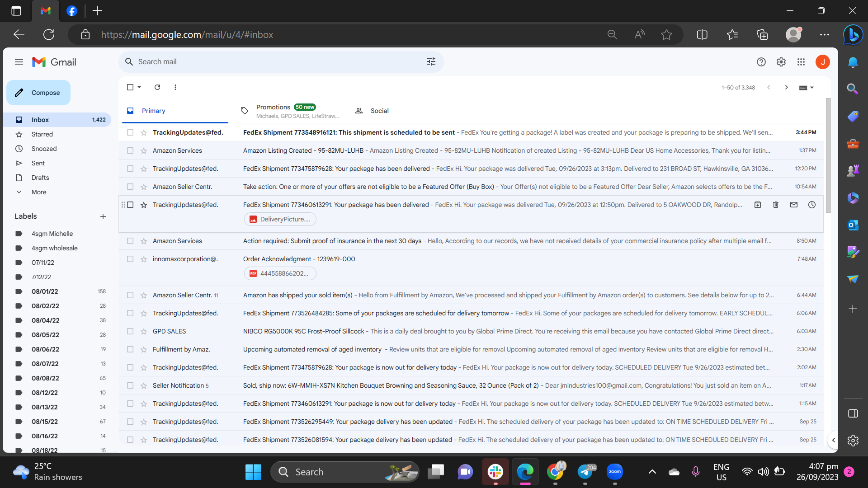This screenshot has height=488, width=868.
Task: Star the innomaxcorporation order acknowledgment email
Action: point(144,259)
